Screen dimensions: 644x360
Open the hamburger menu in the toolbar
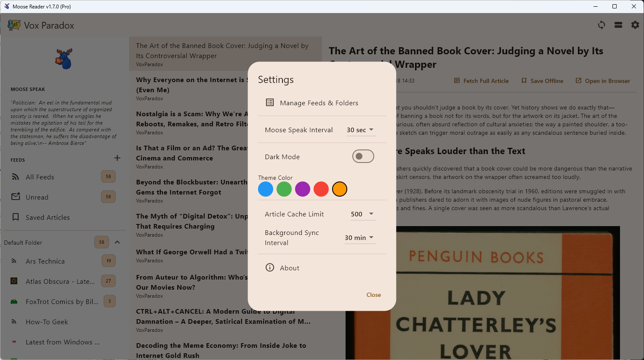point(618,25)
